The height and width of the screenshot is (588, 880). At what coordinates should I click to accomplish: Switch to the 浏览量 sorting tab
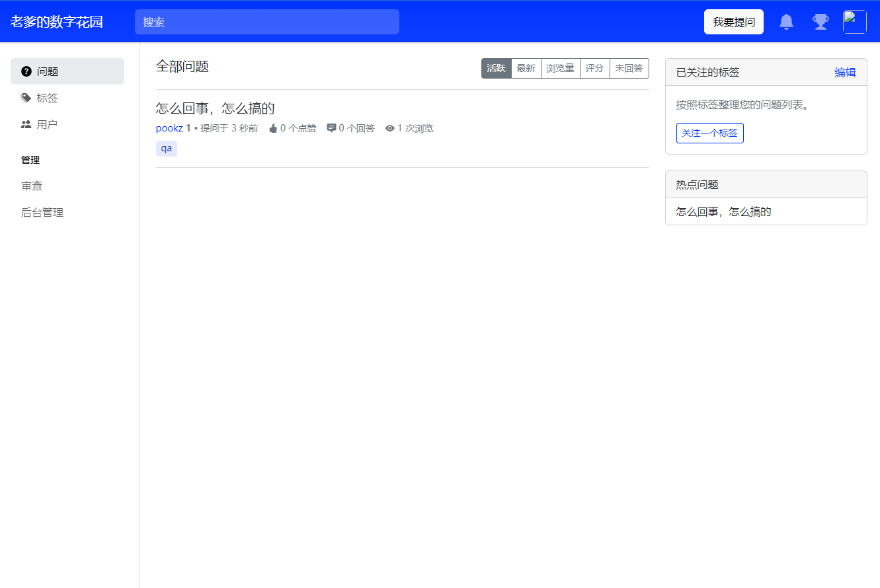[559, 68]
